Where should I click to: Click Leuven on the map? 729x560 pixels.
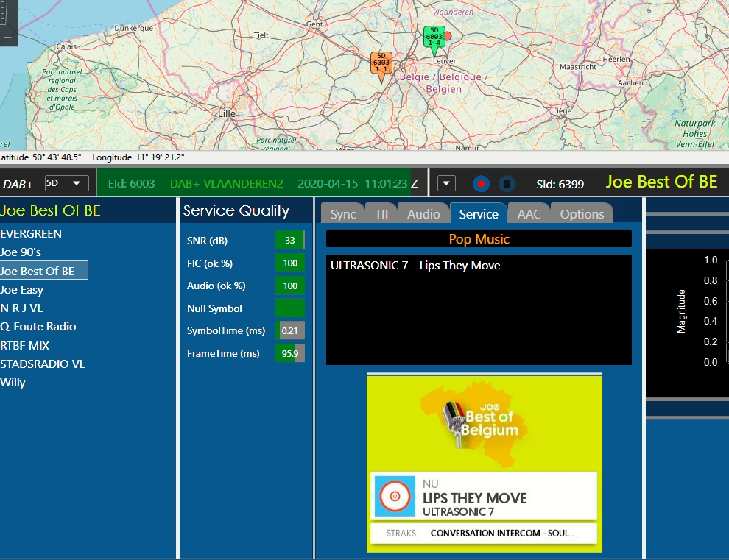pyautogui.click(x=445, y=61)
